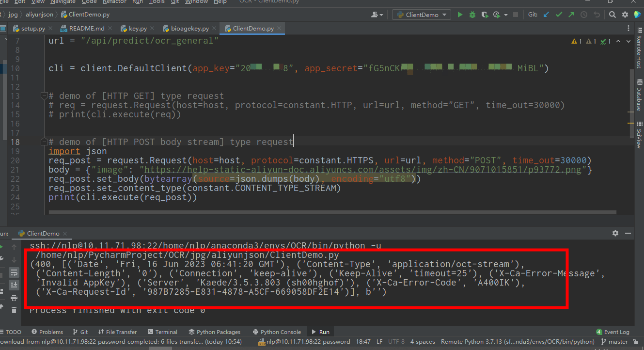Click aliyunjson in the breadcrumb path
Viewport: 644px width, 350px height.
pyautogui.click(x=39, y=15)
